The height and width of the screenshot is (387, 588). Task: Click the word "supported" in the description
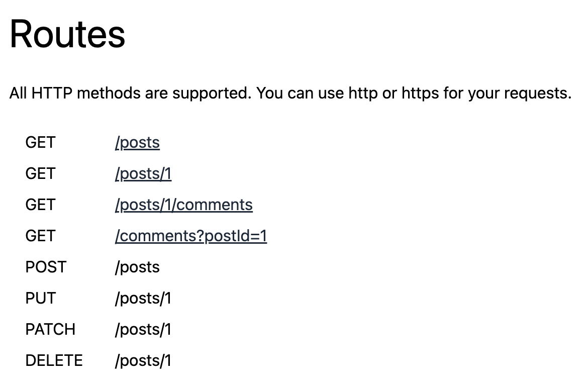(212, 93)
